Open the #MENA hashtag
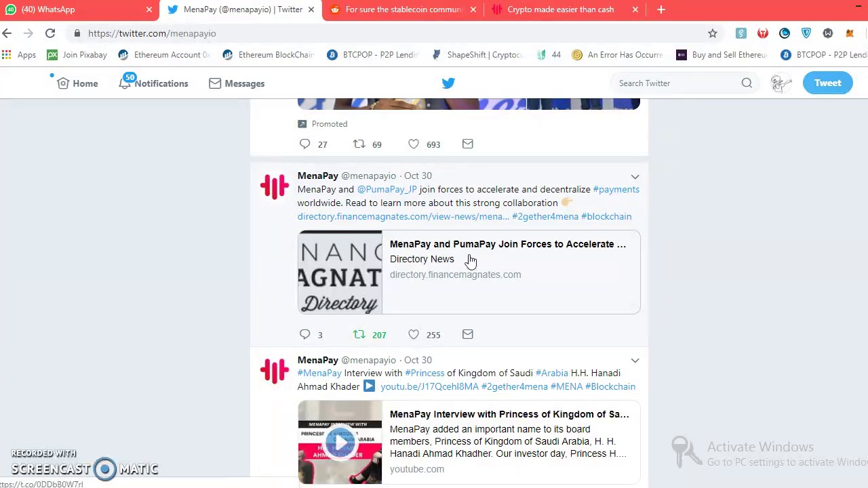Image resolution: width=868 pixels, height=488 pixels. 566,386
